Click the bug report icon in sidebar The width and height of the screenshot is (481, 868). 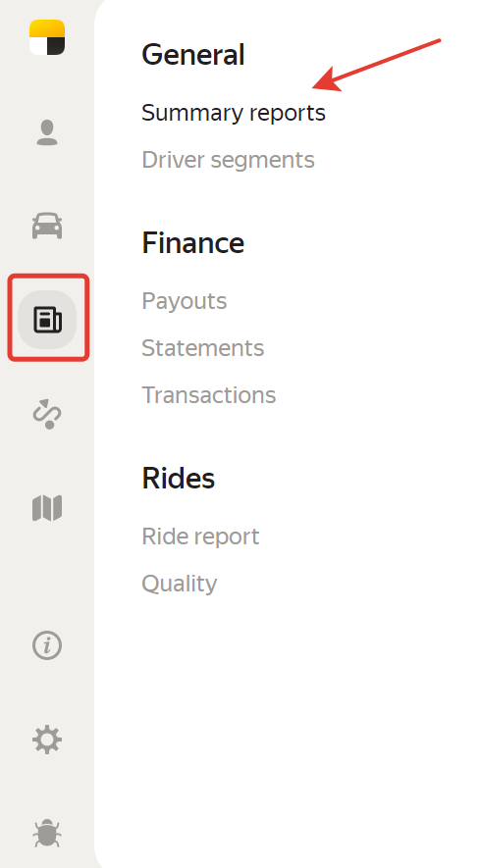47,835
